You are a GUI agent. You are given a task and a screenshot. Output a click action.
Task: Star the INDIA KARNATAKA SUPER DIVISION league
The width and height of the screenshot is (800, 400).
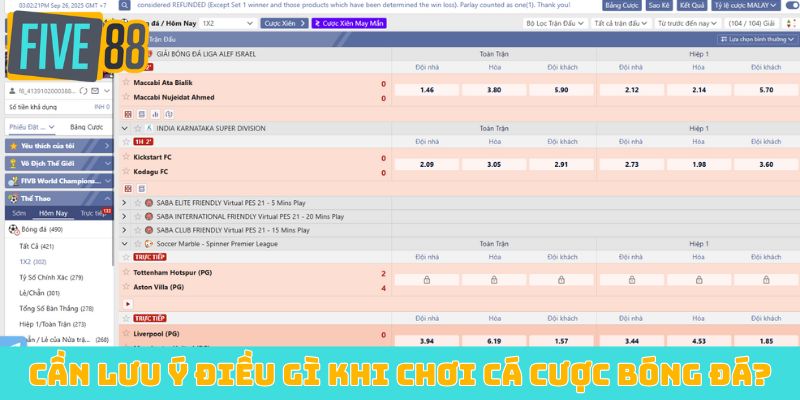point(138,128)
